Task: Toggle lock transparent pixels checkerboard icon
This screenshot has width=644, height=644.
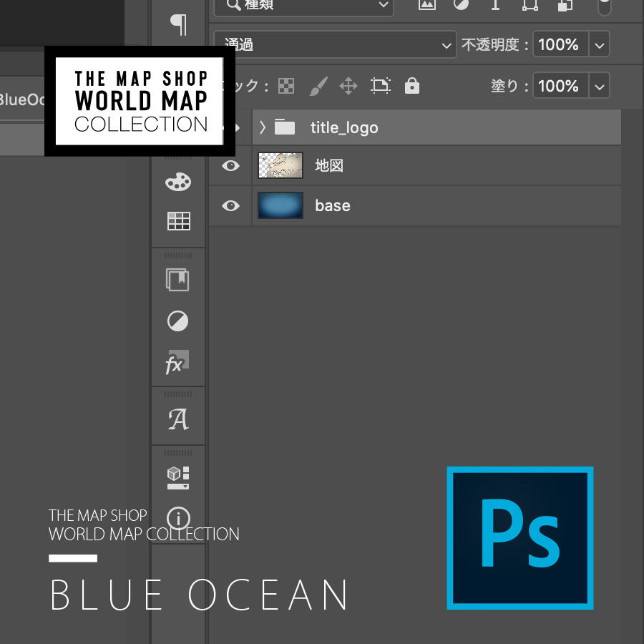Action: pyautogui.click(x=286, y=86)
